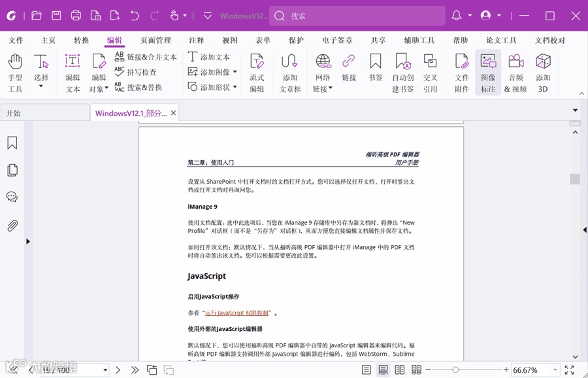Collapse the ribbon with the chevron
Screen dimensions: 588x378
tap(581, 93)
